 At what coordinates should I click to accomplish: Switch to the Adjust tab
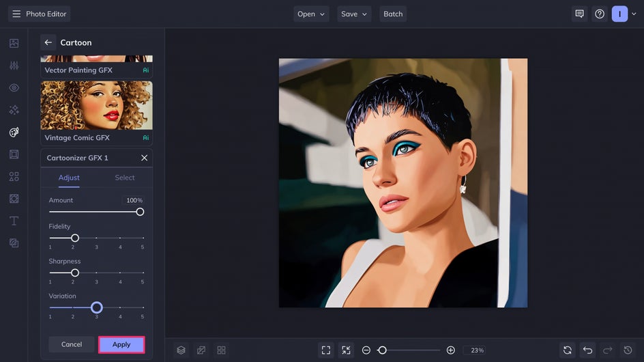coord(69,178)
